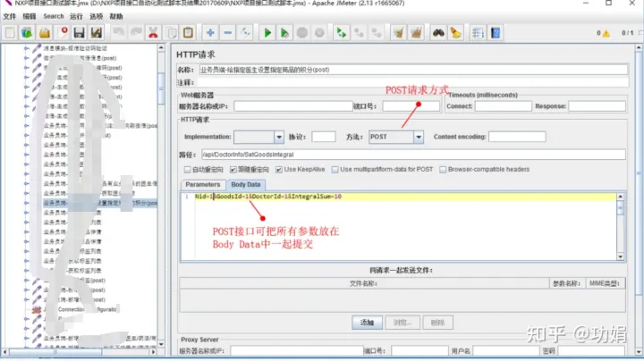This screenshot has width=644, height=361.
Task: Click the yellow warning triangle error counter
Action: [606, 34]
